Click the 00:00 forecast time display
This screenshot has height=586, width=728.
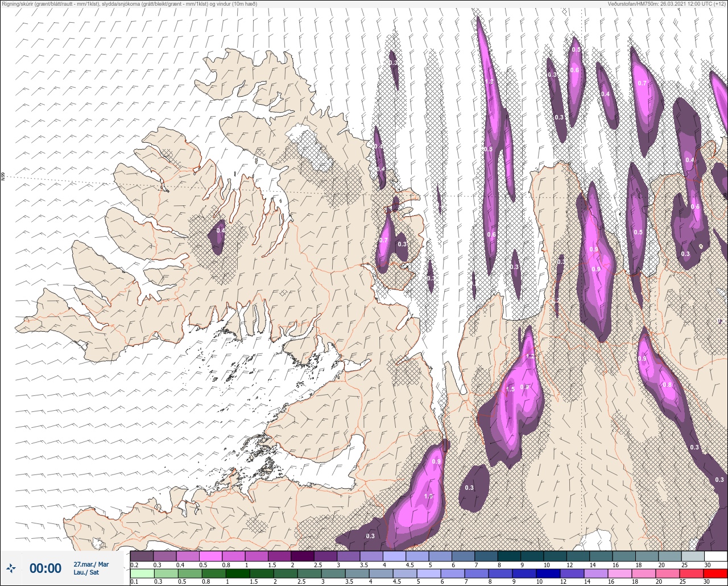pyautogui.click(x=45, y=568)
